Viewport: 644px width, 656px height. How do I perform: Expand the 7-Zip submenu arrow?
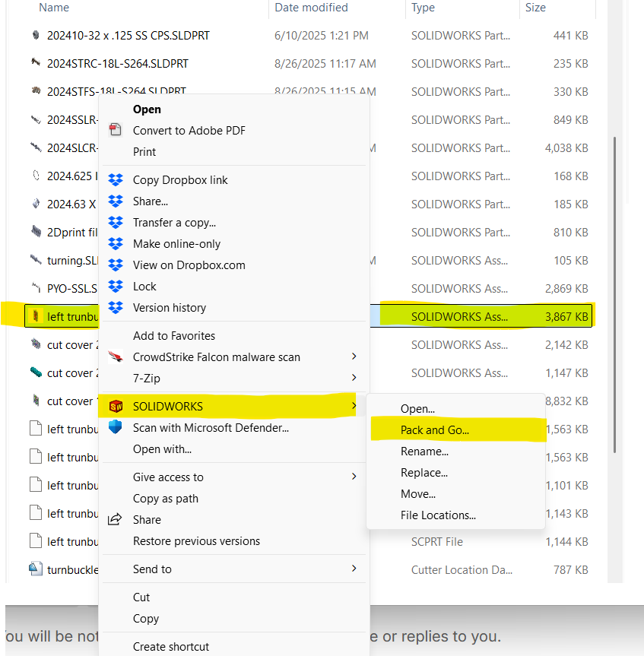tap(354, 379)
